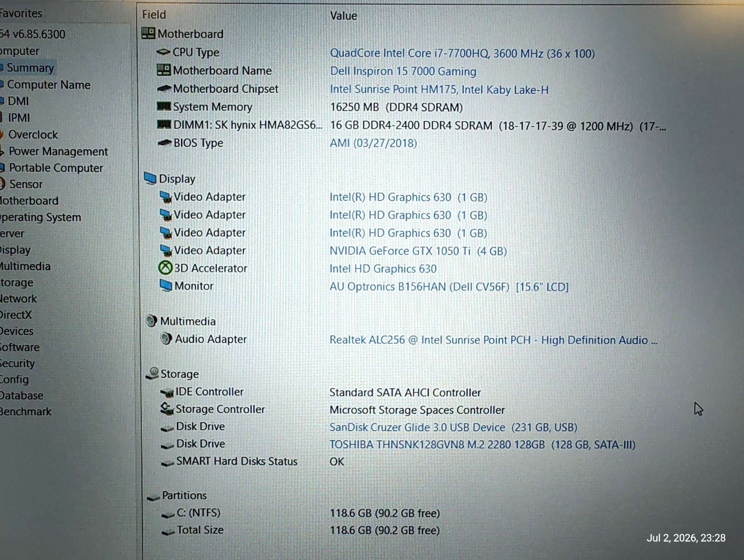Click the Storage section header icon
The height and width of the screenshot is (560, 744).
pos(153,373)
